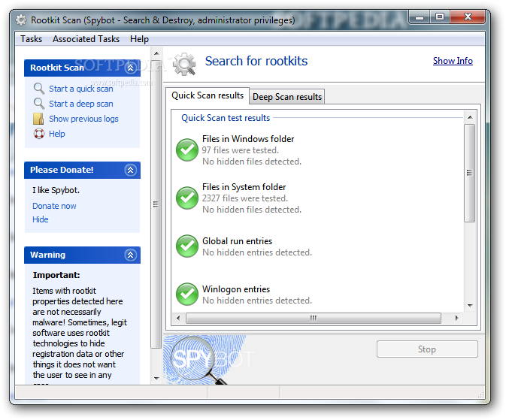Screen dimensions: 506x420
Task: Start a deep scan link
Action: 81,104
